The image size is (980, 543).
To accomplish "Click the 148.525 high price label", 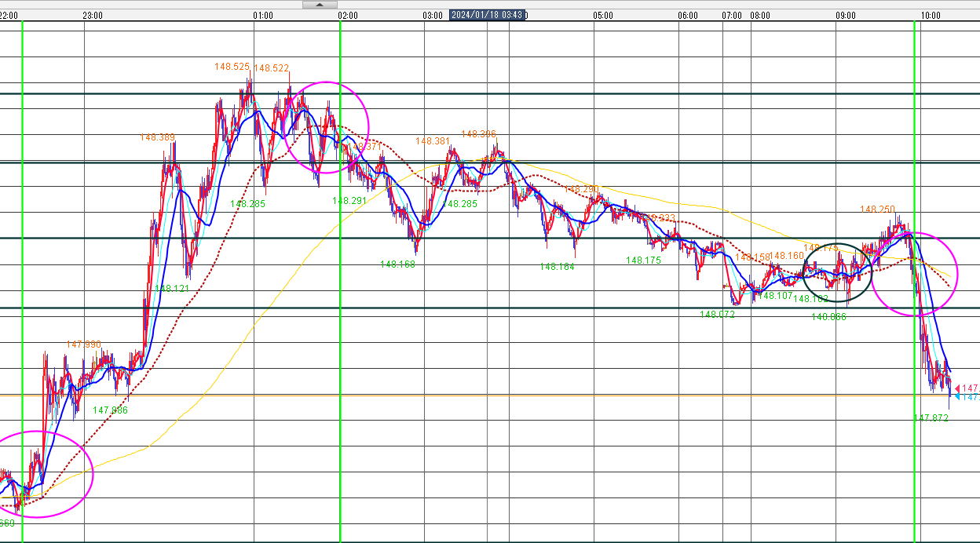I will pos(232,67).
